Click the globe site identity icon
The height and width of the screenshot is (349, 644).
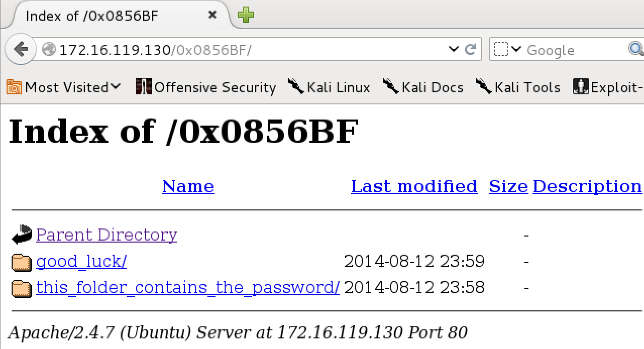coord(49,49)
